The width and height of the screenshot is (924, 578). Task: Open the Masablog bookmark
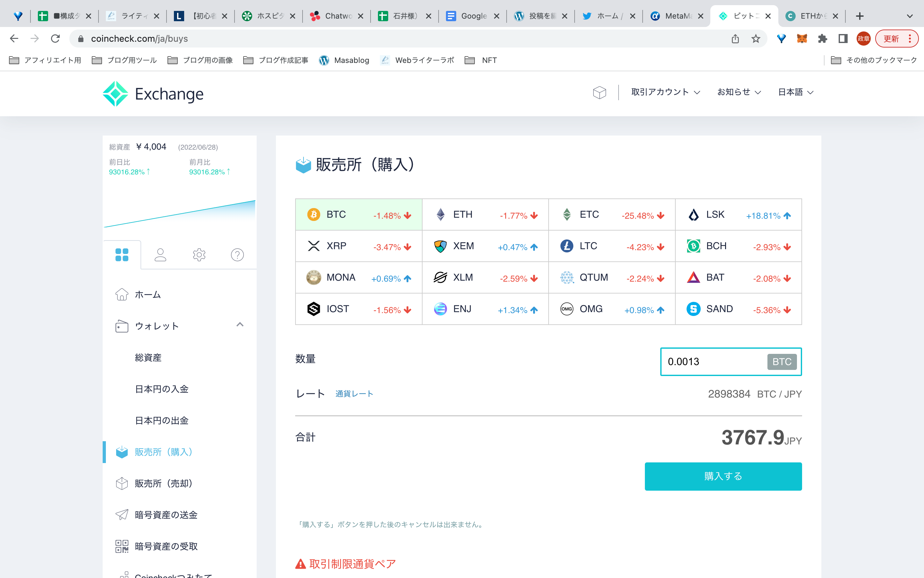pos(344,60)
